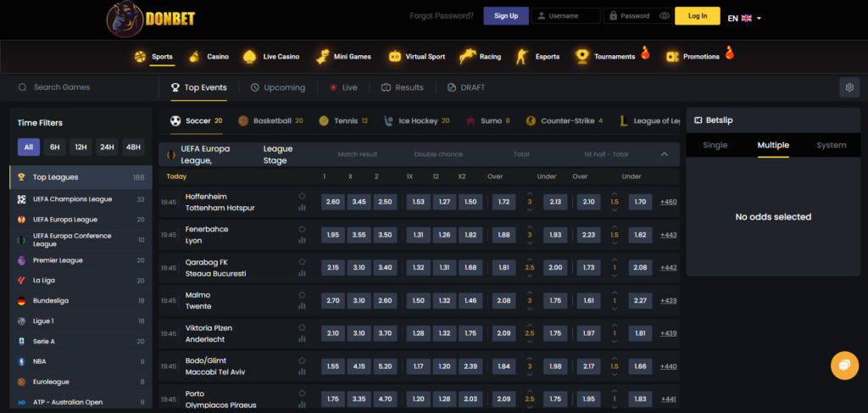Click the DONBET logo

(x=151, y=19)
